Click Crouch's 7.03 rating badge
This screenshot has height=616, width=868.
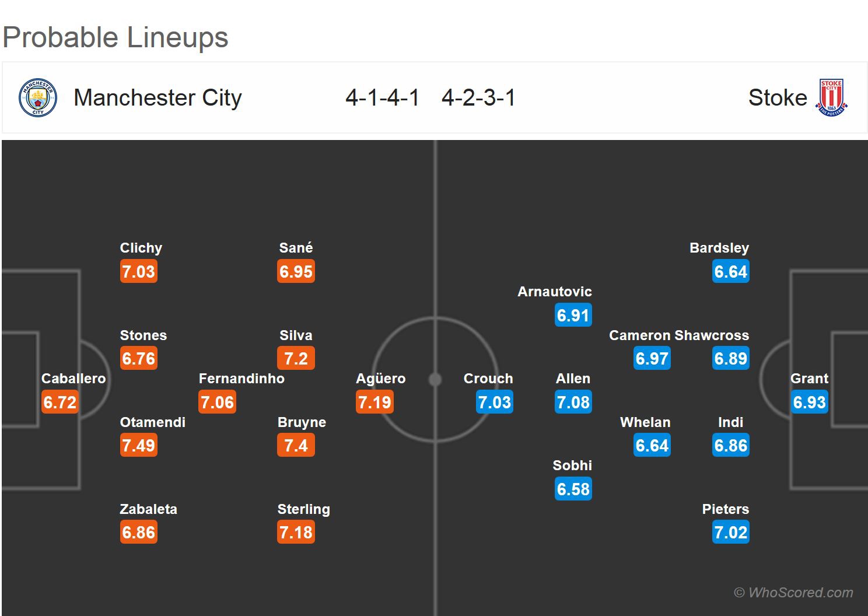click(x=494, y=402)
